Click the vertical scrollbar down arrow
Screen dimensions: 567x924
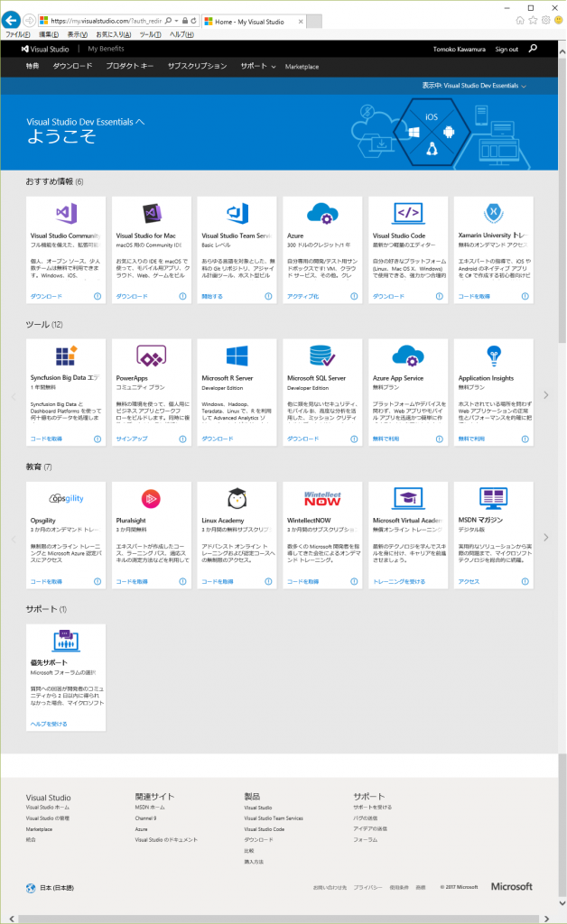tap(562, 902)
